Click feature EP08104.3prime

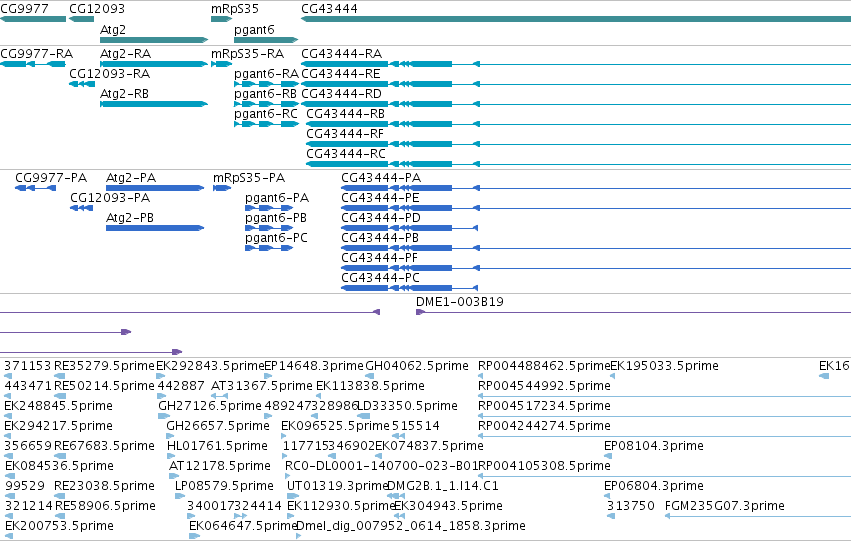[x=654, y=447]
